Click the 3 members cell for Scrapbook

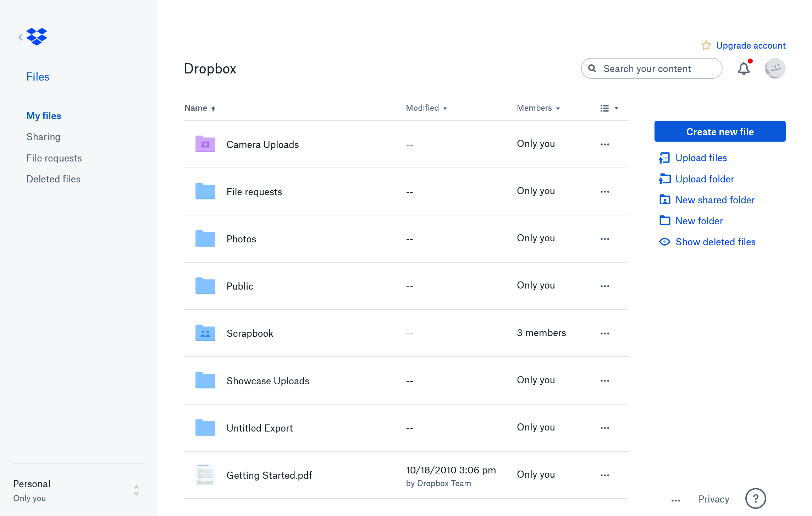(x=541, y=333)
